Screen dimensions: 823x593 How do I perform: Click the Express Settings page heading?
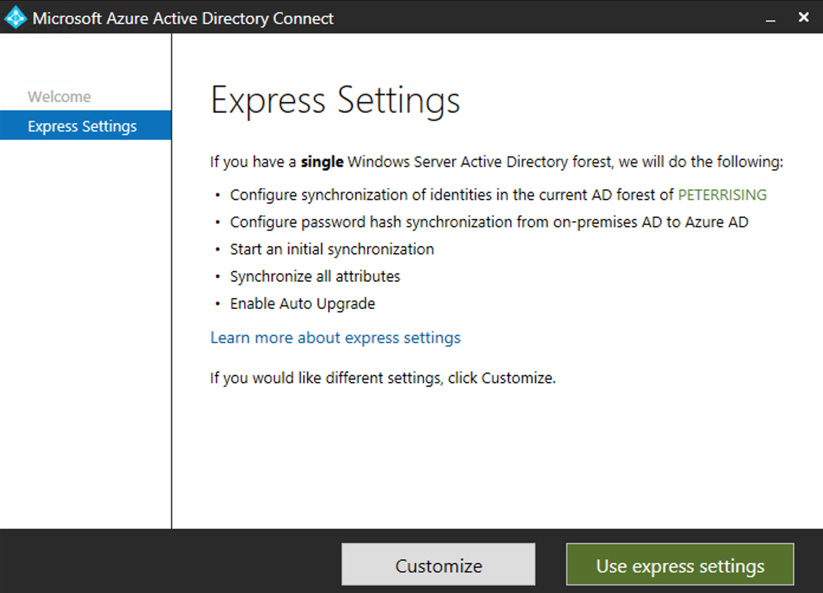point(335,101)
